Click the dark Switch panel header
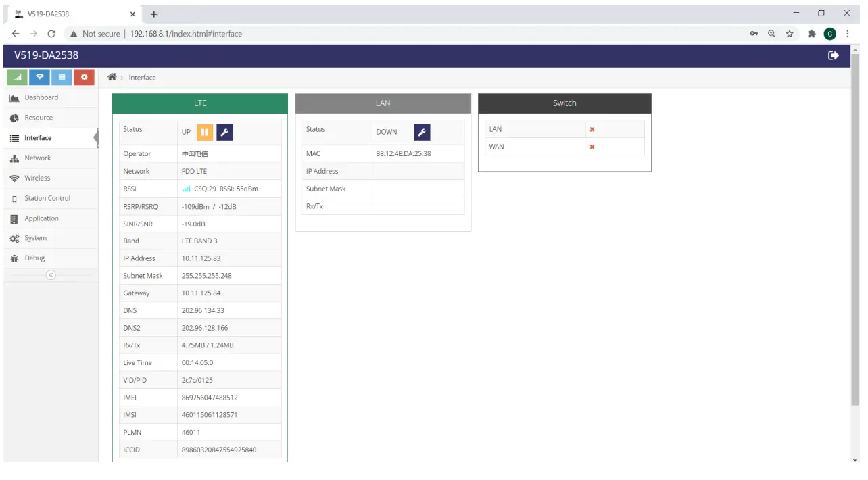The image size is (868, 480). (x=564, y=103)
